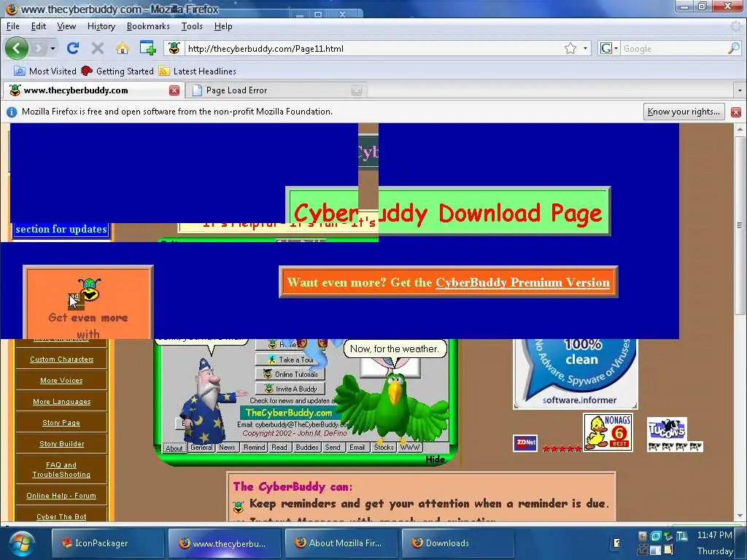The width and height of the screenshot is (747, 560).
Task: Open the Edit menu
Action: 39,26
